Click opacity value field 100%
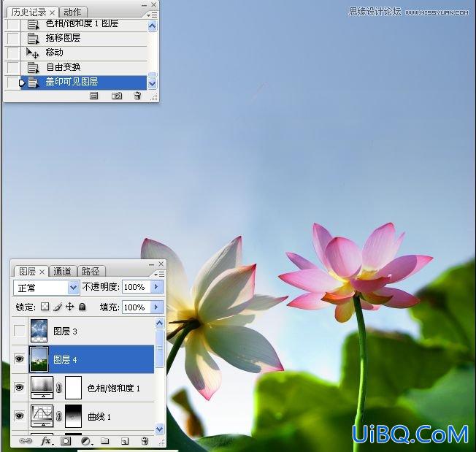This screenshot has height=452, width=476. pyautogui.click(x=137, y=287)
